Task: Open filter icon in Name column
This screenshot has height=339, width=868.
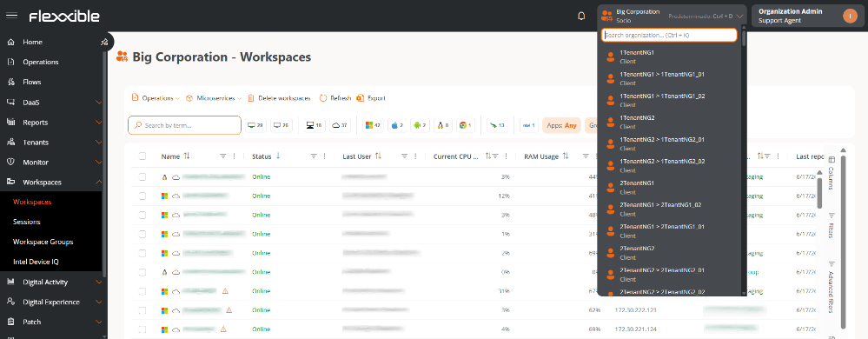Action: (x=223, y=156)
